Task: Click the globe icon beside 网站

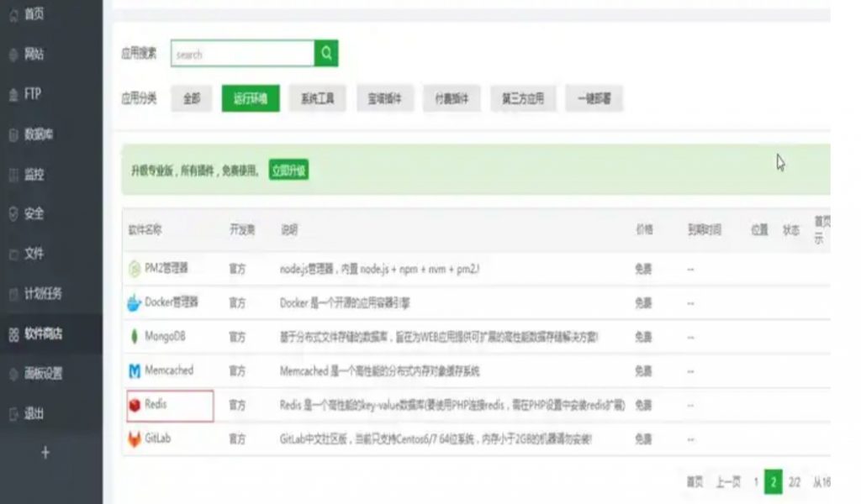Action: click(13, 55)
